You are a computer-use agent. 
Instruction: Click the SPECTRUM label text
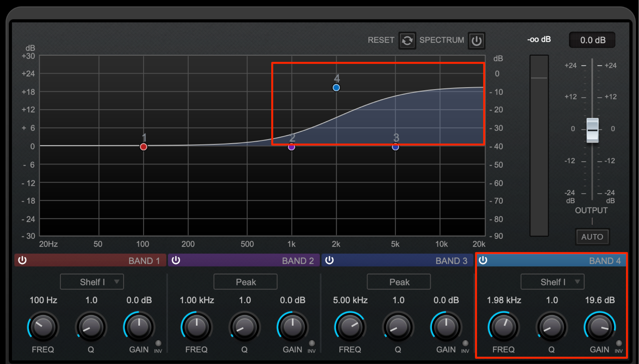pos(442,40)
